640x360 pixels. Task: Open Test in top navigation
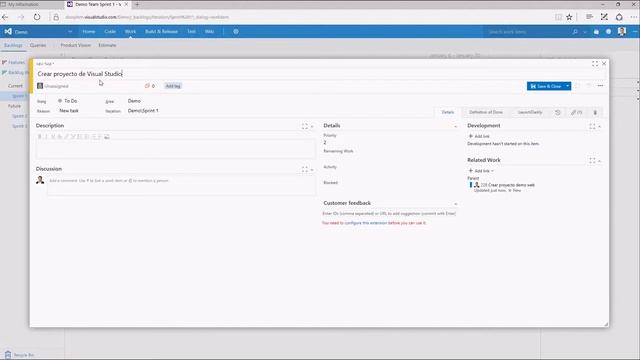pos(191,31)
